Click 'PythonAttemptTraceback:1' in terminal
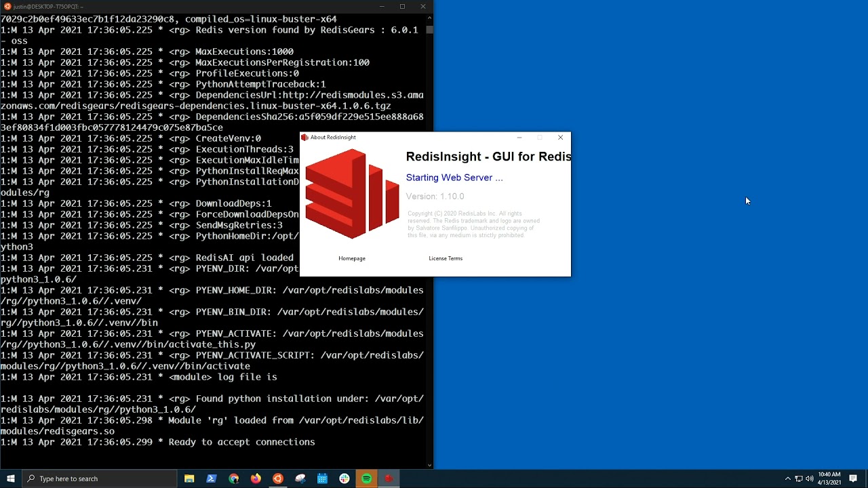The width and height of the screenshot is (868, 488). tap(260, 84)
